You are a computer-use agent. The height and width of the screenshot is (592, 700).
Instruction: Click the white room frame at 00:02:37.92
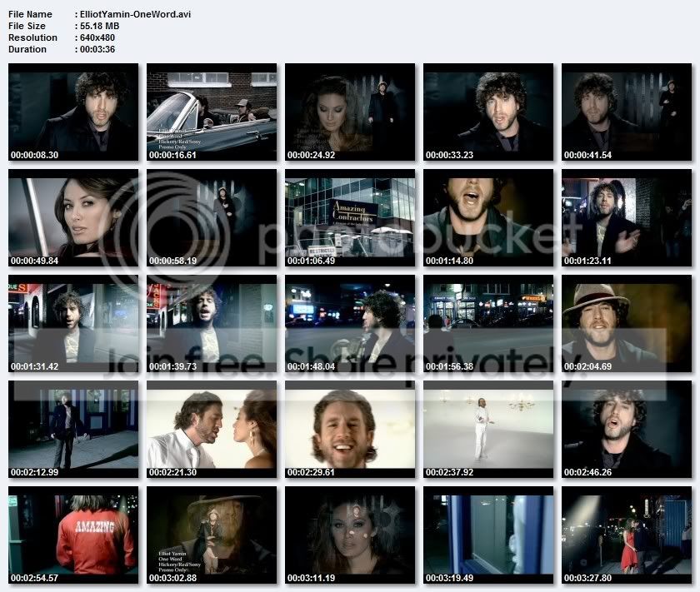pos(488,429)
